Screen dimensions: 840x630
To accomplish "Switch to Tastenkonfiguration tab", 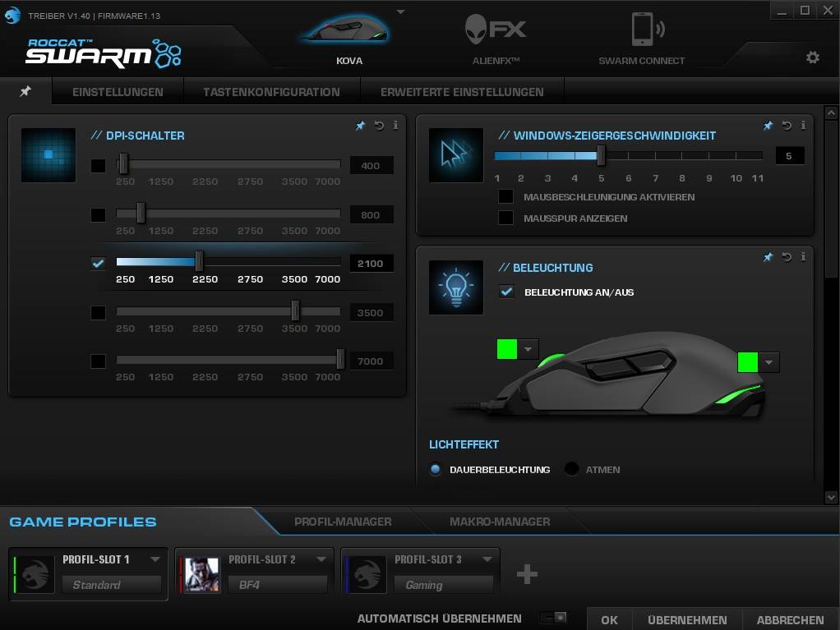I will point(271,91).
